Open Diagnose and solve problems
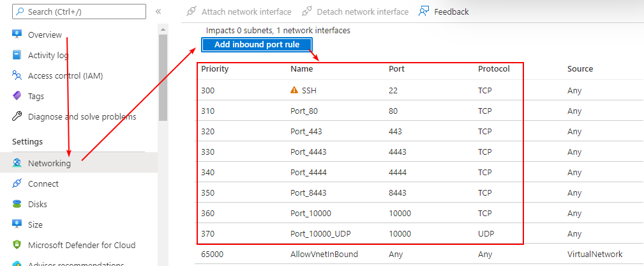The height and width of the screenshot is (266, 644). tap(82, 117)
